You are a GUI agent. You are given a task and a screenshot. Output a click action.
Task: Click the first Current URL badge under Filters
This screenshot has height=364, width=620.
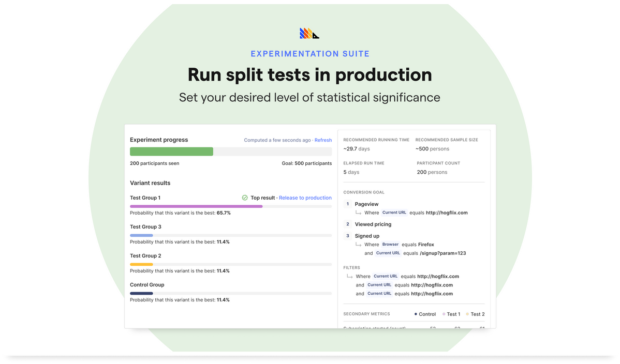point(385,276)
